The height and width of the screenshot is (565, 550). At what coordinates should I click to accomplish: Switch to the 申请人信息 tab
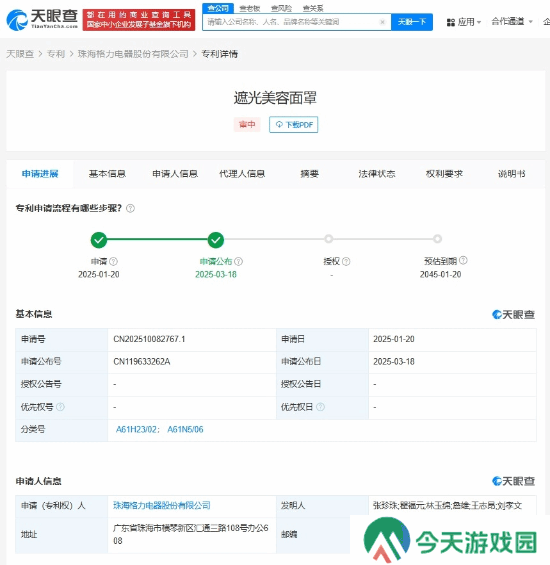[x=175, y=174]
